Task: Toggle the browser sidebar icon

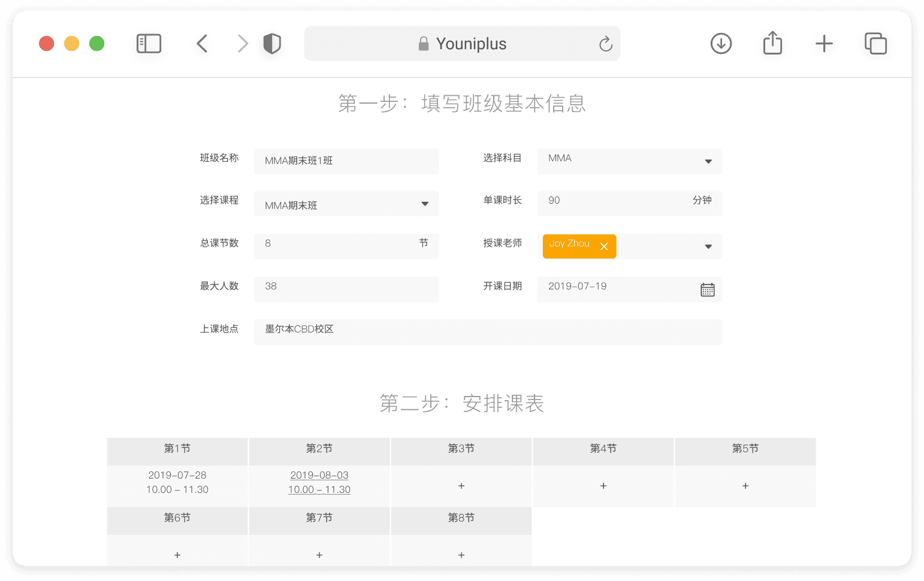Action: pos(149,44)
